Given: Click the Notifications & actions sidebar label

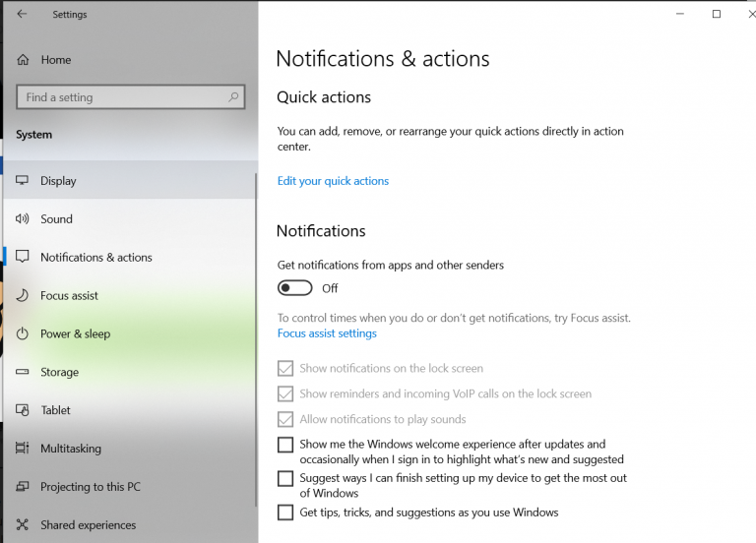Looking at the screenshot, I should 95,258.
